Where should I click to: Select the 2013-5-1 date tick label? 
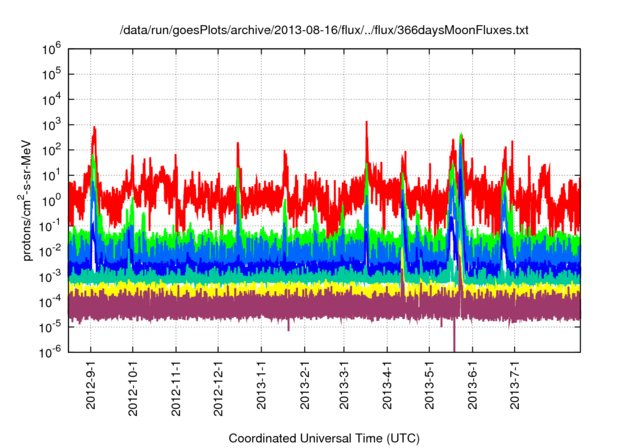point(429,385)
